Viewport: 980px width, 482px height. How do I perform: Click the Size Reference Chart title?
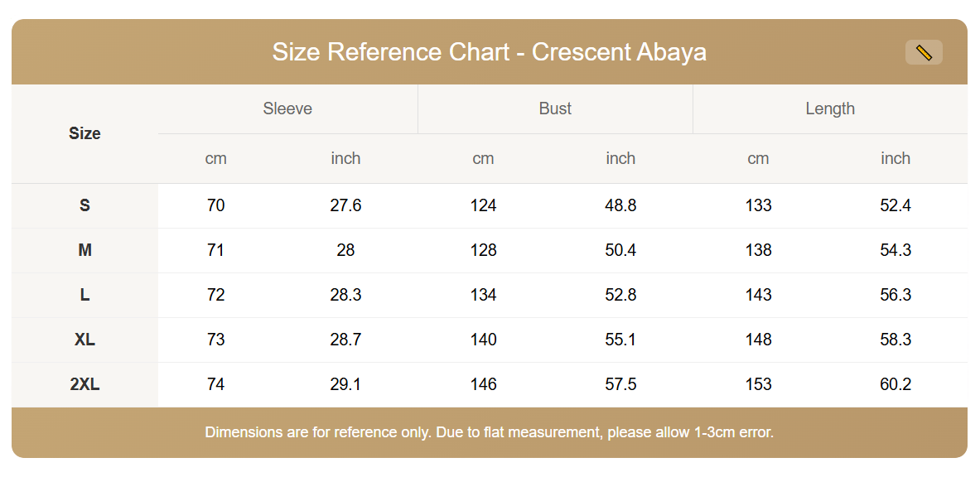489,52
